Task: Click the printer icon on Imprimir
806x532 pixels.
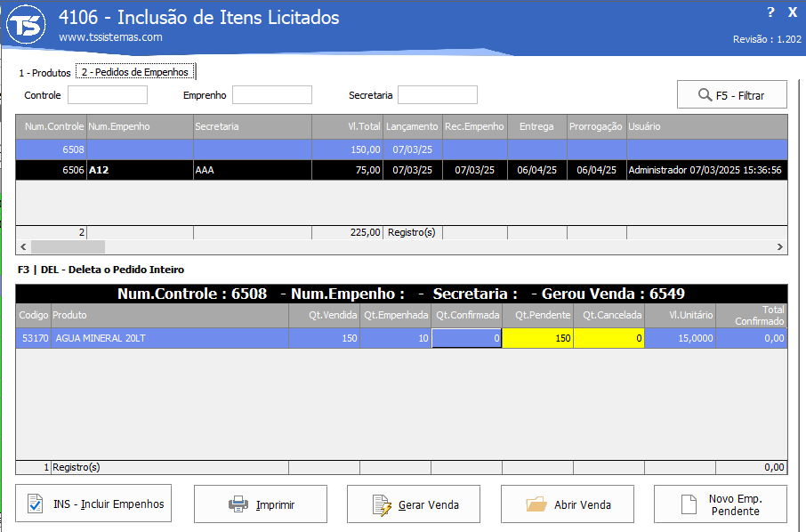Action: 238,504
